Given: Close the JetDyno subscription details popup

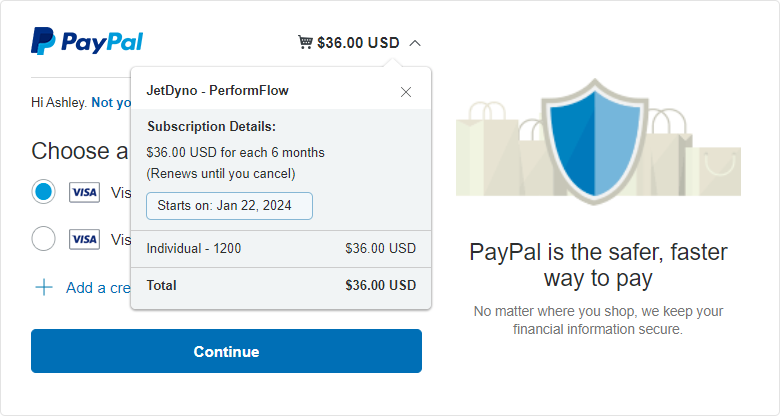Looking at the screenshot, I should point(406,92).
